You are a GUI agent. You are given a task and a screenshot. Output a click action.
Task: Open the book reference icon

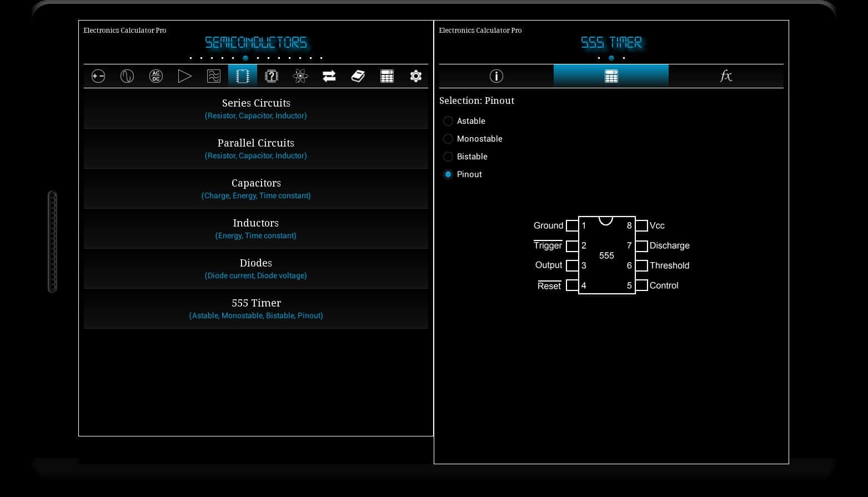(x=358, y=76)
